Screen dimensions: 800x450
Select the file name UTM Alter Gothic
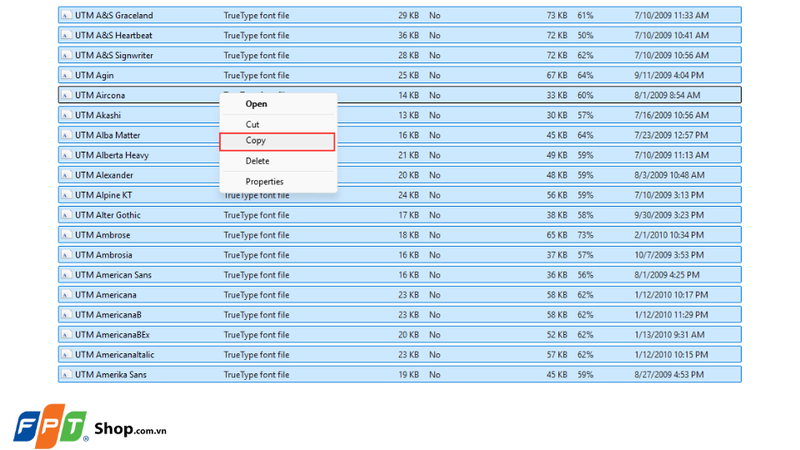tap(108, 215)
